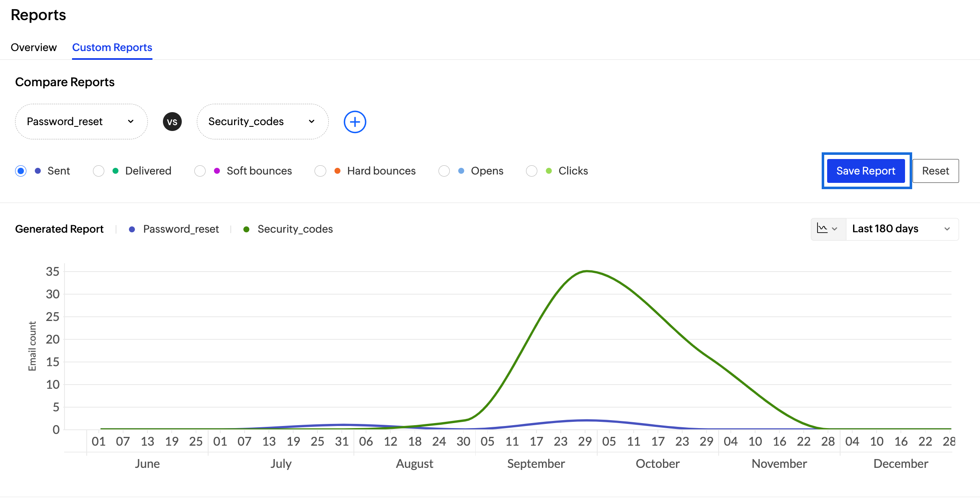This screenshot has width=980, height=503.
Task: Click the orange Hard bounces dot
Action: (x=337, y=171)
